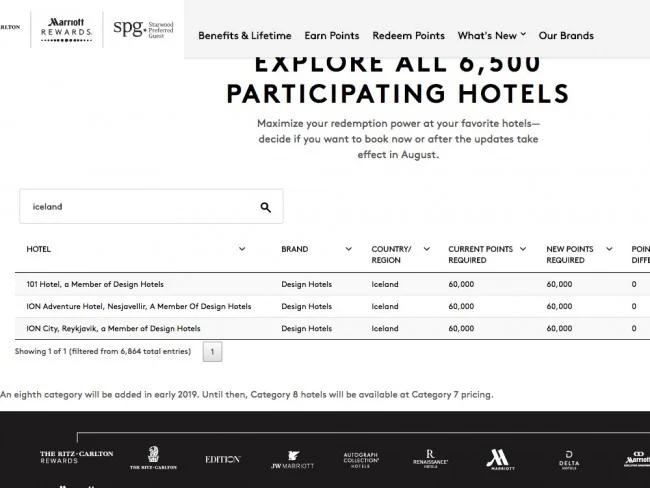Click the Edition brand logo
This screenshot has height=488, width=650.
[222, 459]
